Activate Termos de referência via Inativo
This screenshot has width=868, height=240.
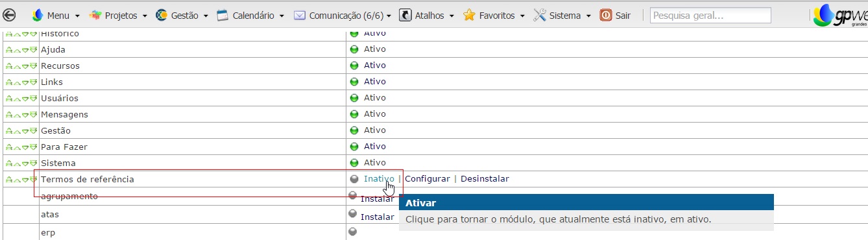tap(379, 179)
